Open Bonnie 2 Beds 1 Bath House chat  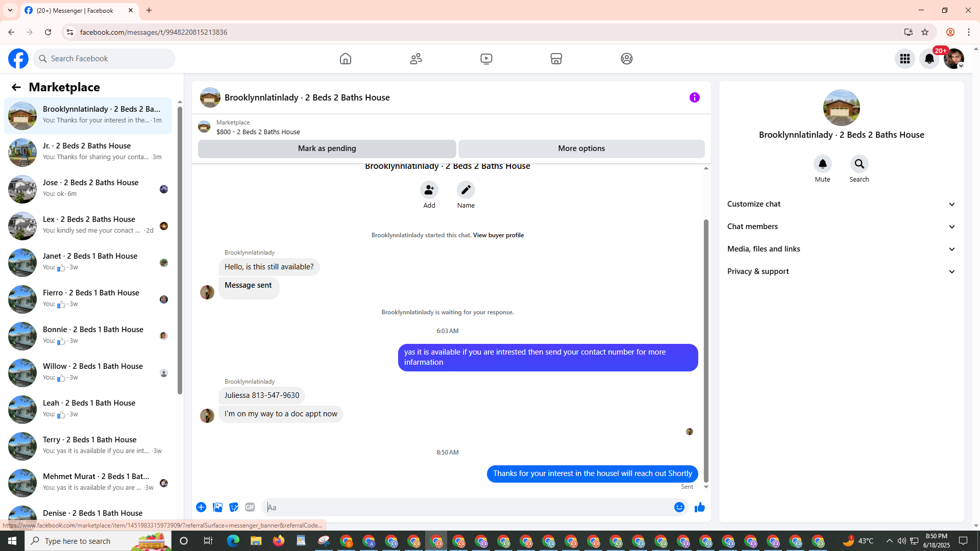[88, 335]
